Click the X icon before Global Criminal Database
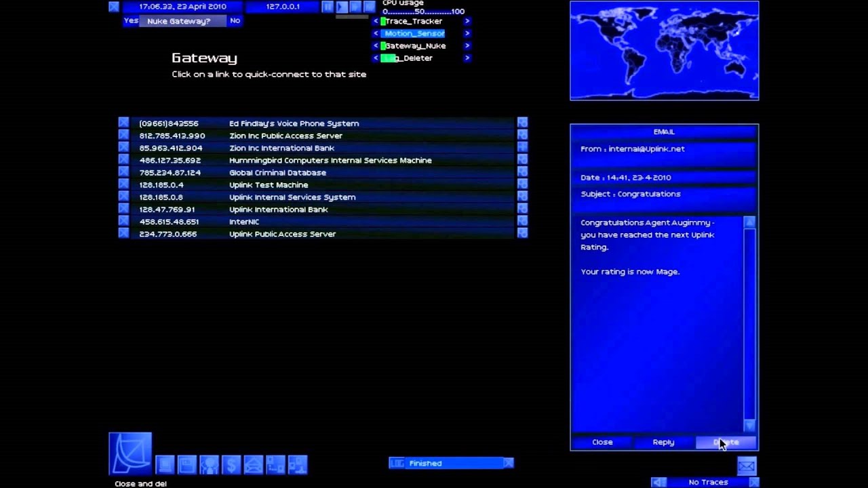Image resolution: width=868 pixels, height=488 pixels. [123, 172]
